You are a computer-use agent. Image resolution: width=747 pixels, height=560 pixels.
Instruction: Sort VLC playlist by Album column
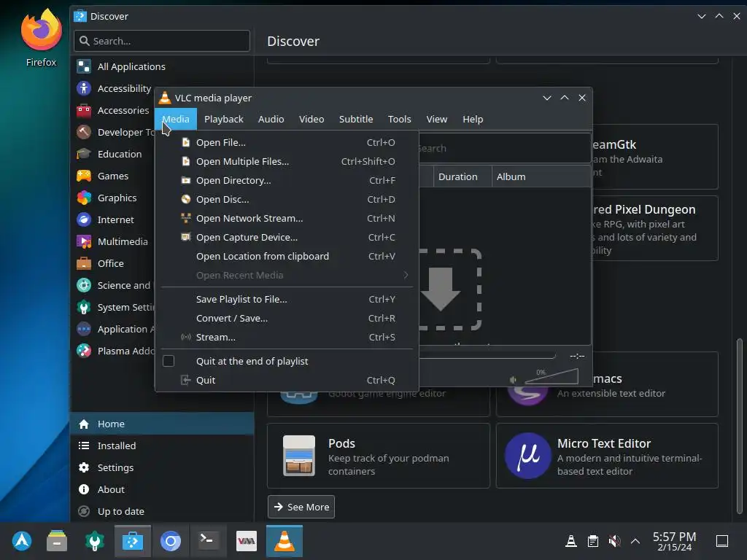coord(541,176)
